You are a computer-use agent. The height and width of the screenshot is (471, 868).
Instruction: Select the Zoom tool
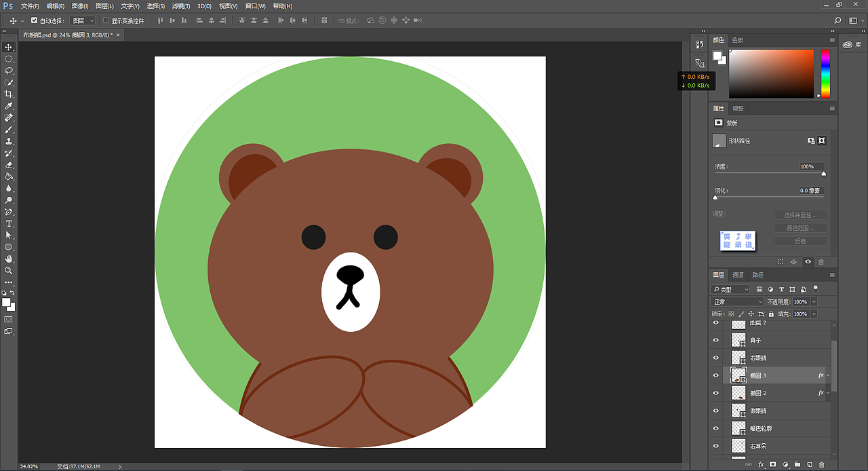point(9,270)
